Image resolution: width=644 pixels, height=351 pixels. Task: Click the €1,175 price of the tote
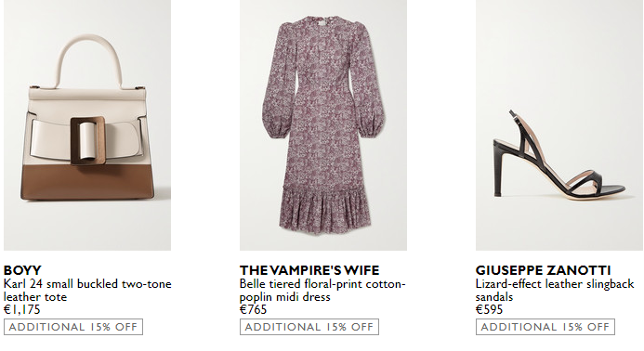pos(22,309)
